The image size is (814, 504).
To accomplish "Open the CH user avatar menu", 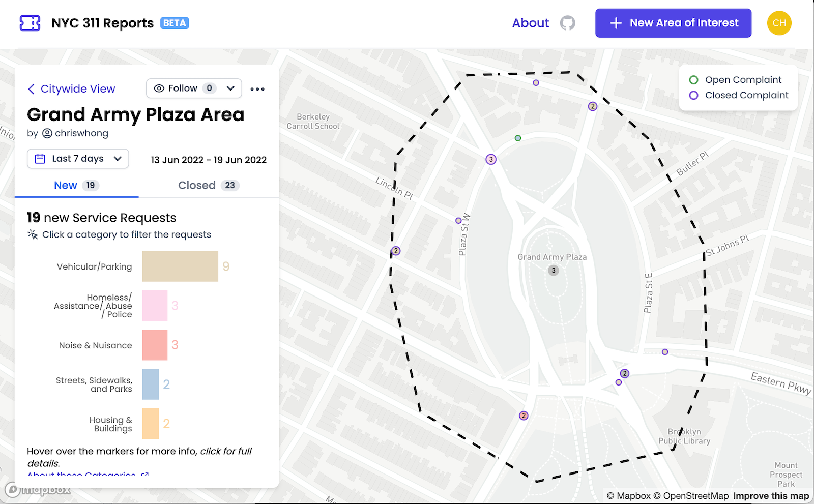I will point(779,23).
